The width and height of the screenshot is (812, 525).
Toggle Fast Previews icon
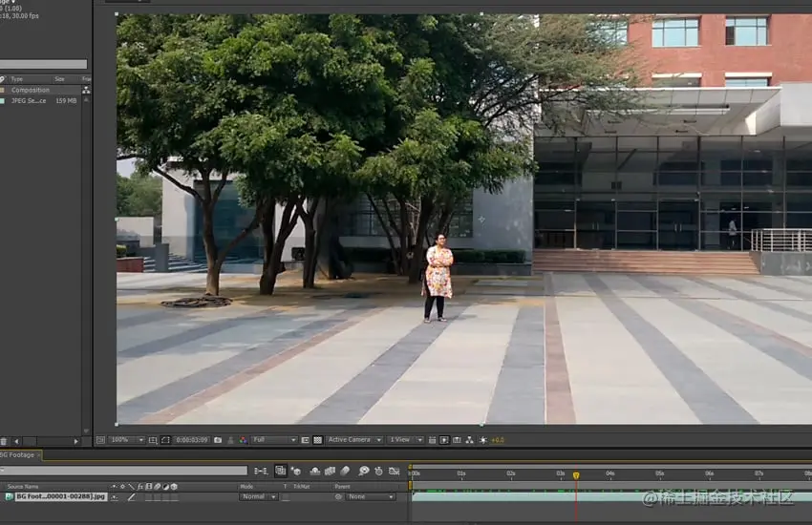pos(444,440)
